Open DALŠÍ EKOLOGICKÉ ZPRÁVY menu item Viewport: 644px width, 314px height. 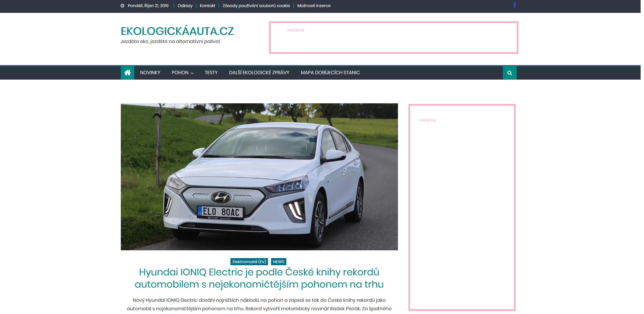pyautogui.click(x=259, y=73)
